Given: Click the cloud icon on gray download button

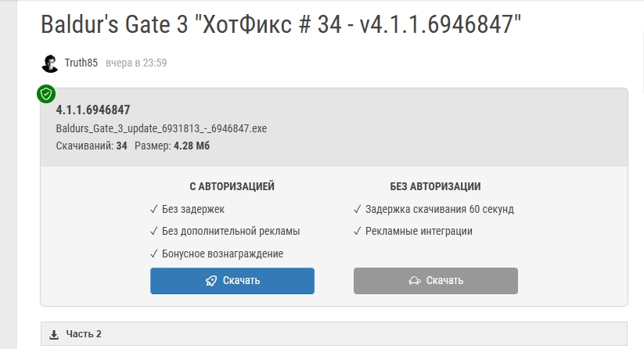Looking at the screenshot, I should click(x=415, y=281).
